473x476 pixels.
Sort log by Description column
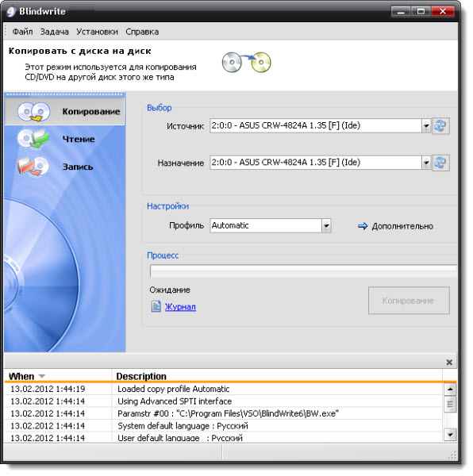tap(141, 376)
